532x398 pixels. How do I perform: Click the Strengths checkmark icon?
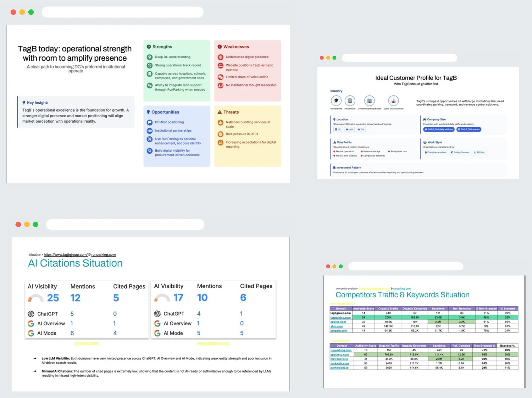pyautogui.click(x=149, y=47)
